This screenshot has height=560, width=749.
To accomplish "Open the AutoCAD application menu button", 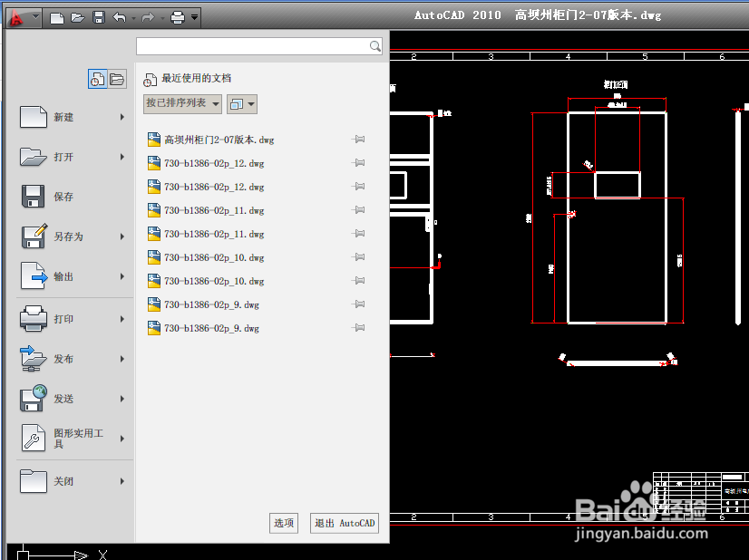I will click(23, 18).
